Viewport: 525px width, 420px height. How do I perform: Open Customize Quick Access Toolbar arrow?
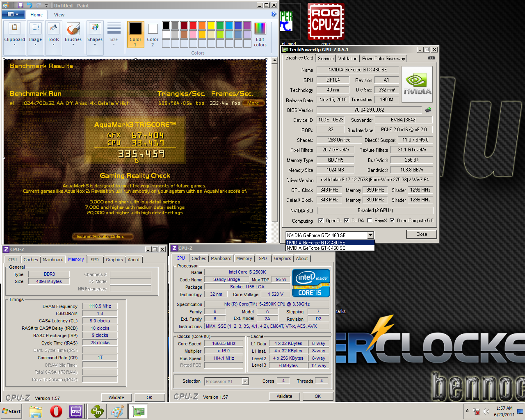point(46,6)
